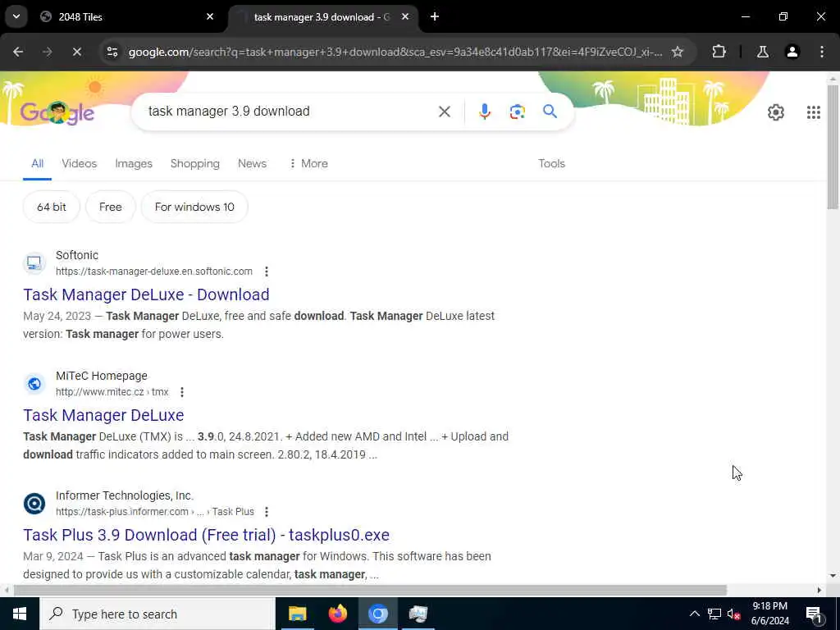Clear the search box with X icon

444,112
